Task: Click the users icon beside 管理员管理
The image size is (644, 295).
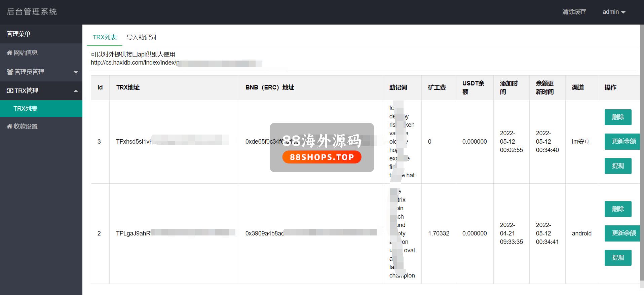Action: tap(10, 72)
